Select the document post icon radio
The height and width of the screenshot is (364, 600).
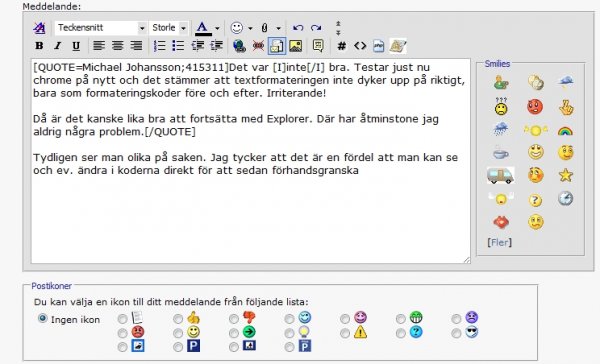point(122,318)
